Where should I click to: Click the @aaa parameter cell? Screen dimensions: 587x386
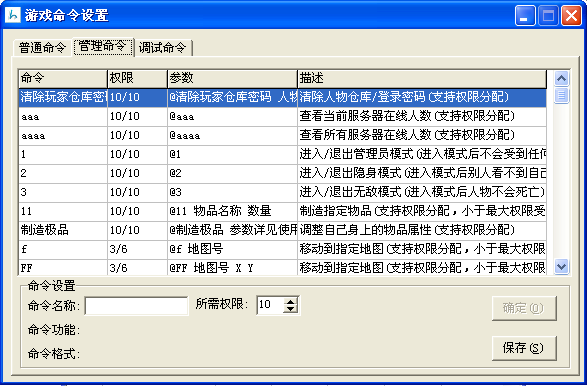coord(232,116)
